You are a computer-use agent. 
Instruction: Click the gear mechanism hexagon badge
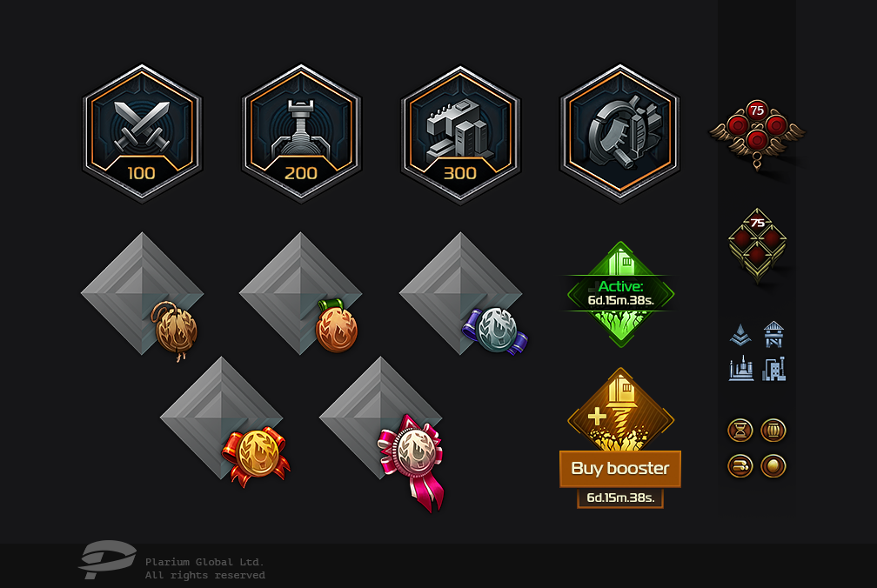(x=619, y=133)
